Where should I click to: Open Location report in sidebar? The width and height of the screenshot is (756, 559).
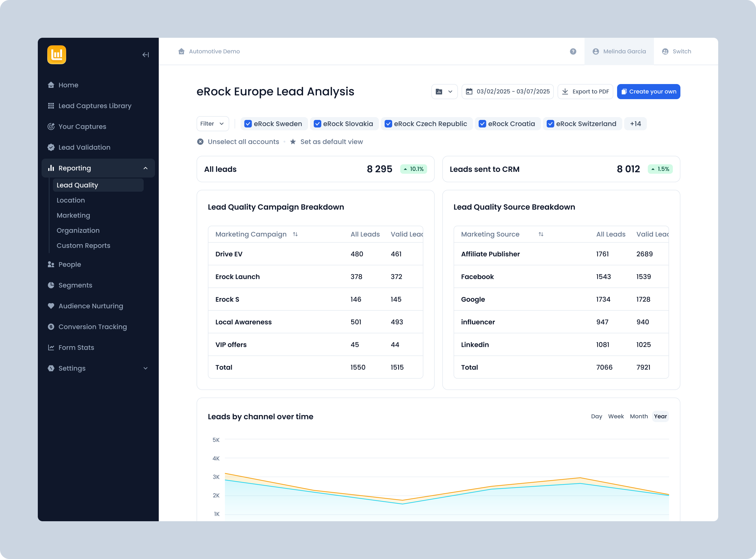[71, 200]
